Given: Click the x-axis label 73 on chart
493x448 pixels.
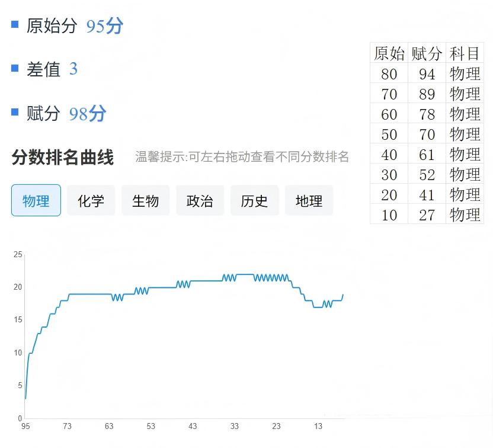Looking at the screenshot, I should (67, 427).
